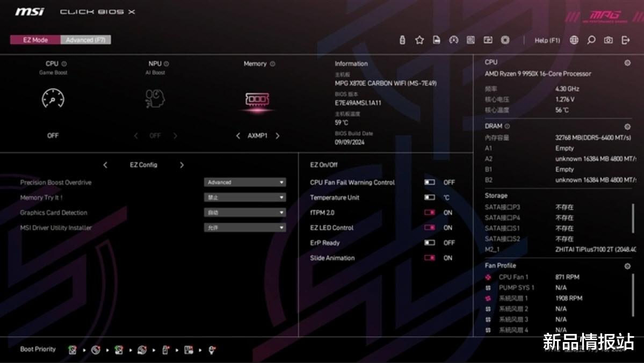Click the M2_1 storage row
This screenshot has height=363, width=644.
click(x=560, y=249)
